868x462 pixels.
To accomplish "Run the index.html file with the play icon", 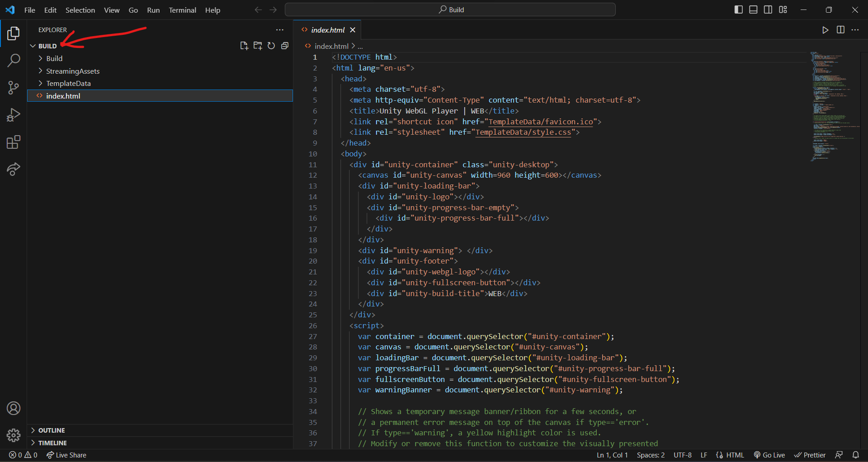I will [x=825, y=30].
